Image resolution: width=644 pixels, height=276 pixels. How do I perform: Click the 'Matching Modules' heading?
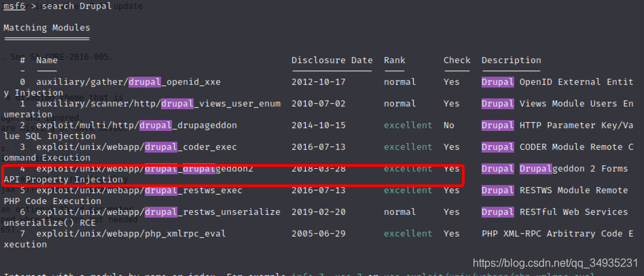click(47, 28)
